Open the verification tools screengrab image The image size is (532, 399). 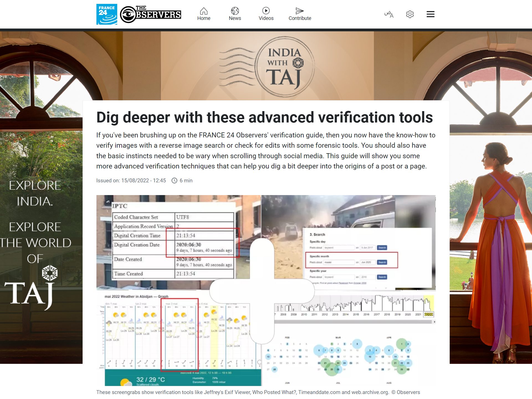[x=266, y=290]
